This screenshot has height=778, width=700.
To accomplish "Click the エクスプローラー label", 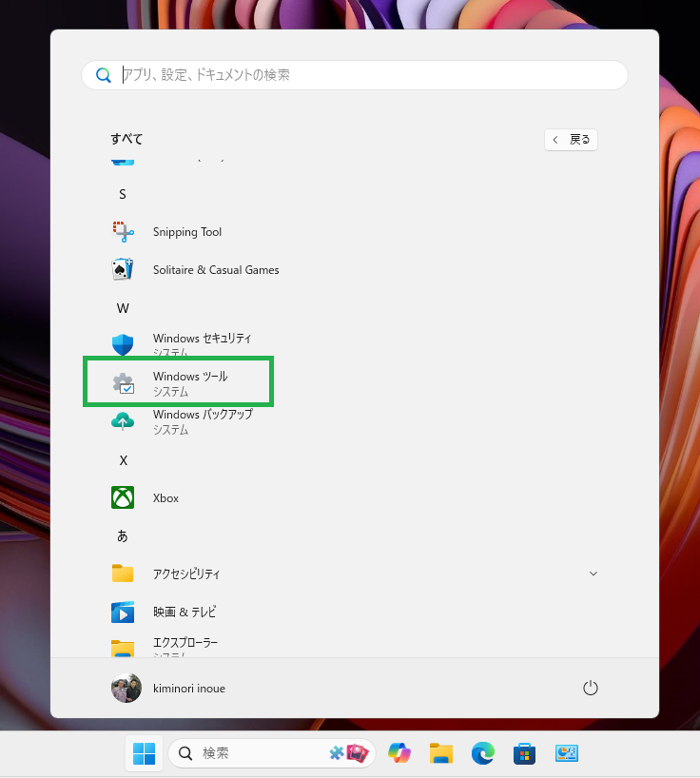I will (x=185, y=643).
